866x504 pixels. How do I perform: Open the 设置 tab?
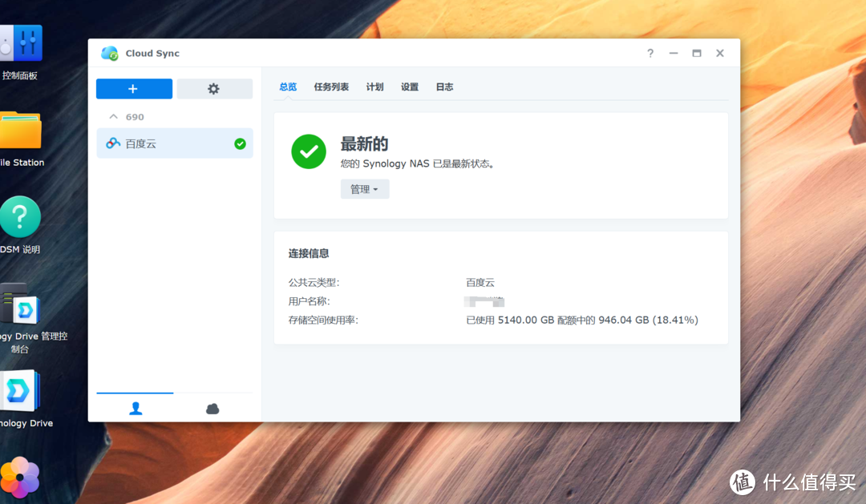(x=409, y=87)
